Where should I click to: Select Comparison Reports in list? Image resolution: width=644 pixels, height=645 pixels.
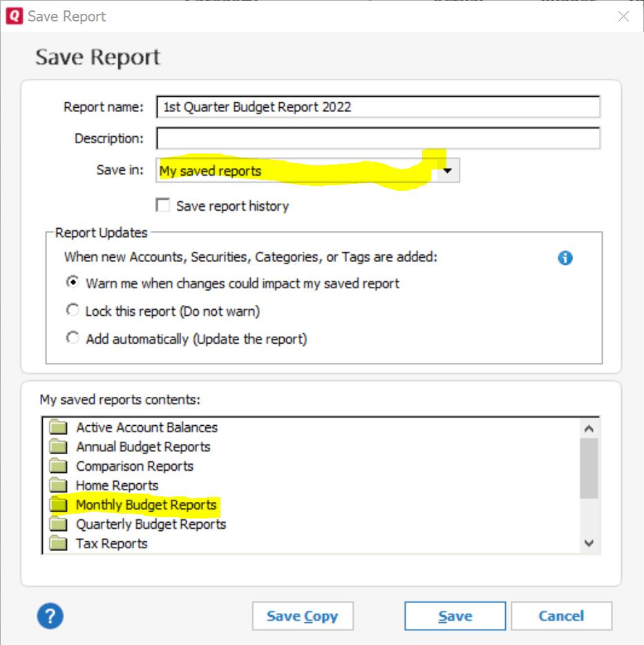tap(135, 466)
